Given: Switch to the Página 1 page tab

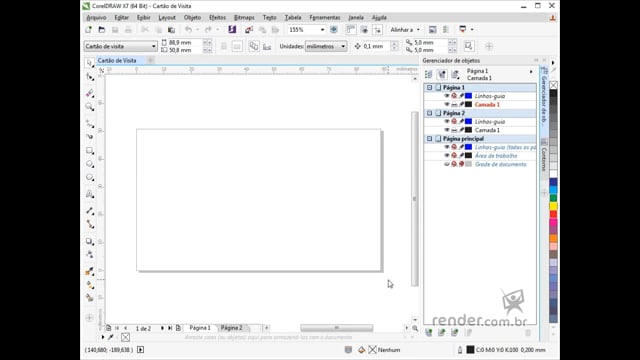Looking at the screenshot, I should (200, 328).
